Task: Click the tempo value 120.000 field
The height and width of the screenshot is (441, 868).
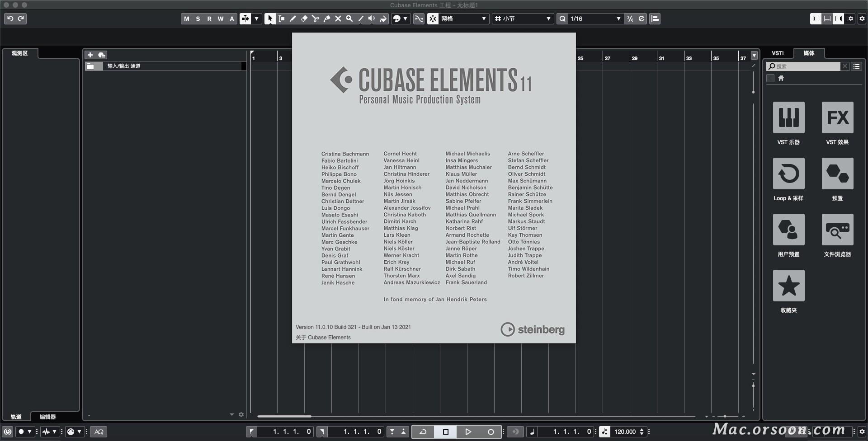Action: [625, 432]
